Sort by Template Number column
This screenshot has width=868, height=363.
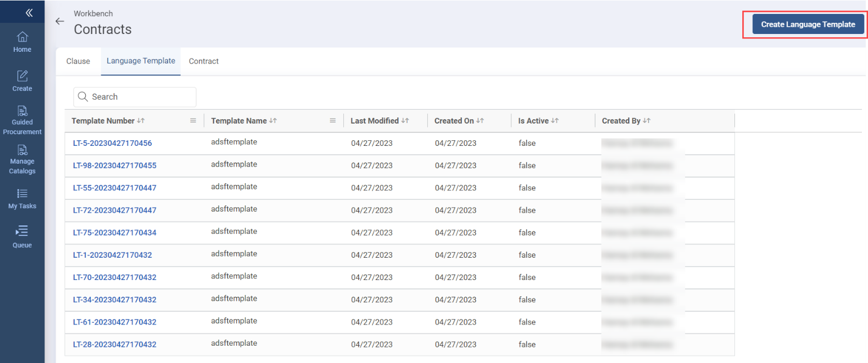[141, 121]
